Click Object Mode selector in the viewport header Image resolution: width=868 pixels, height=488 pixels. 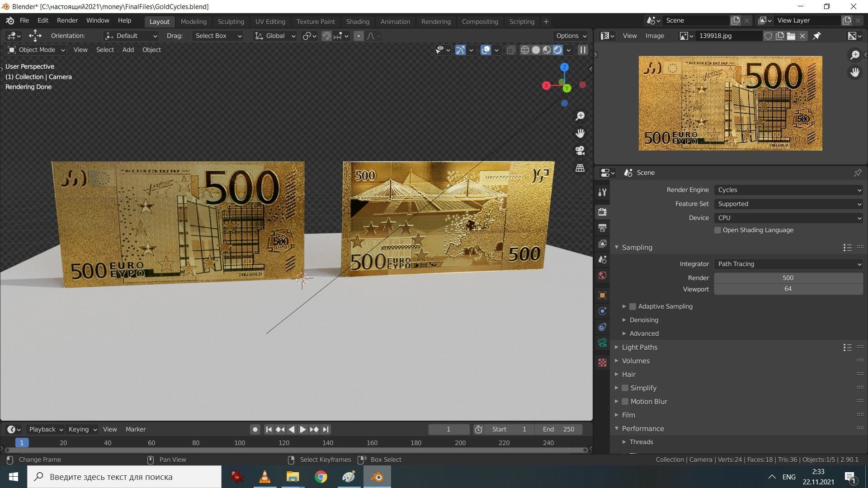click(36, 50)
